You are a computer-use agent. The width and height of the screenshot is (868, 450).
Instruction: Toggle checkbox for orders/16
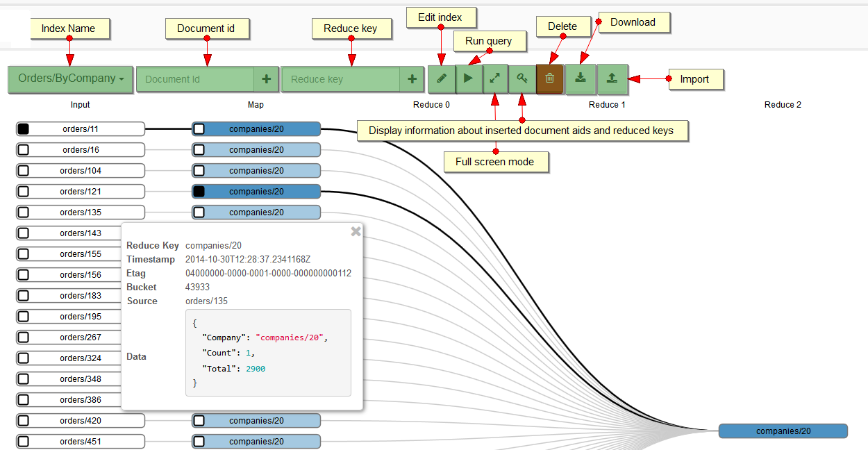(x=23, y=150)
